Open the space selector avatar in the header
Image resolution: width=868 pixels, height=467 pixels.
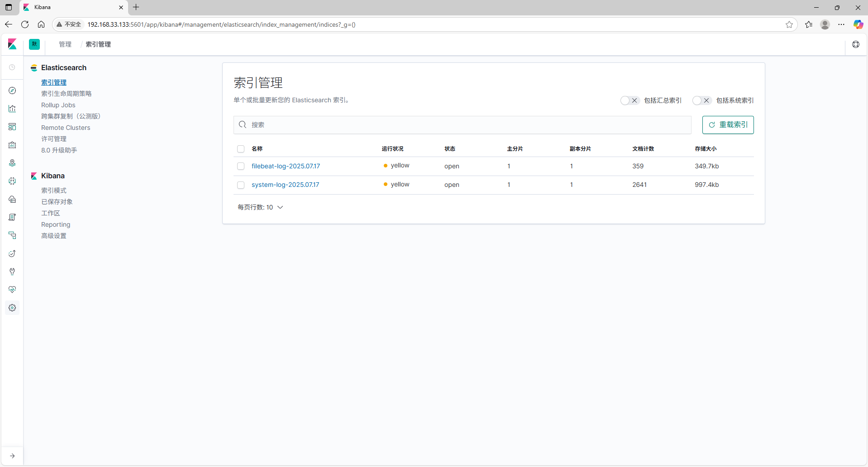coord(34,44)
